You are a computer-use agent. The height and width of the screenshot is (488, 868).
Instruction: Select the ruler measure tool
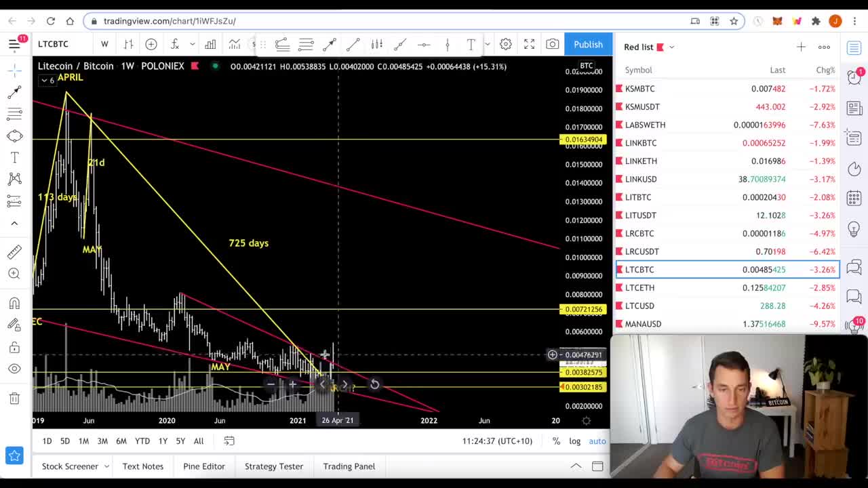coord(14,252)
